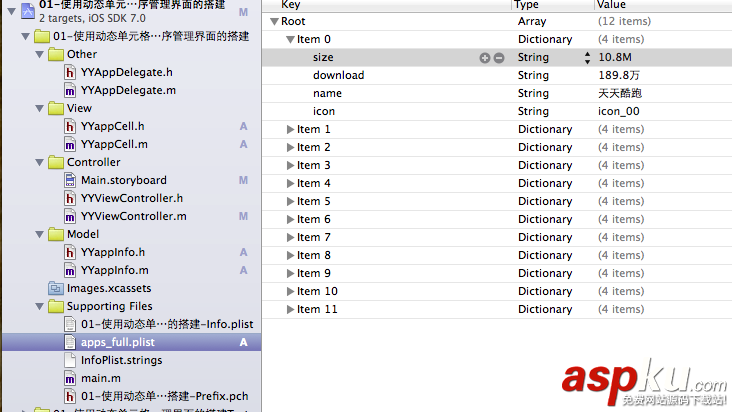Click the Xcode project blueprint icon
This screenshot has width=732, height=412.
click(x=28, y=11)
